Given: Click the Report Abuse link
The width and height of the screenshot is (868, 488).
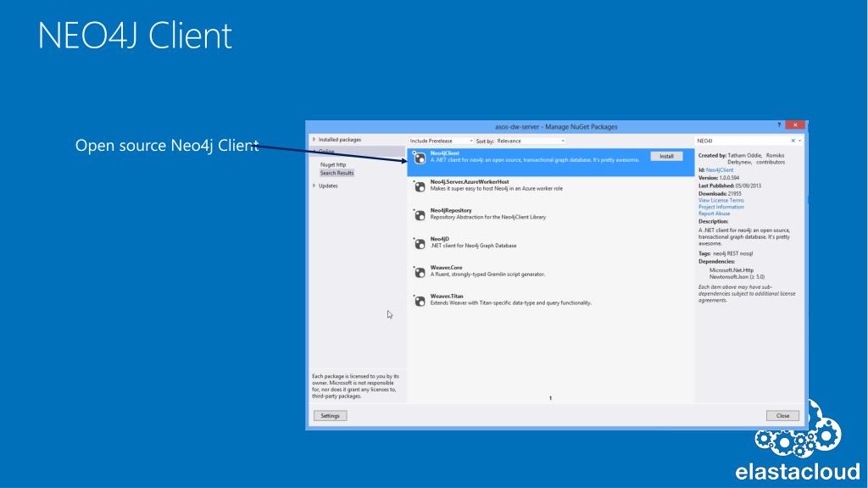Looking at the screenshot, I should pos(714,213).
